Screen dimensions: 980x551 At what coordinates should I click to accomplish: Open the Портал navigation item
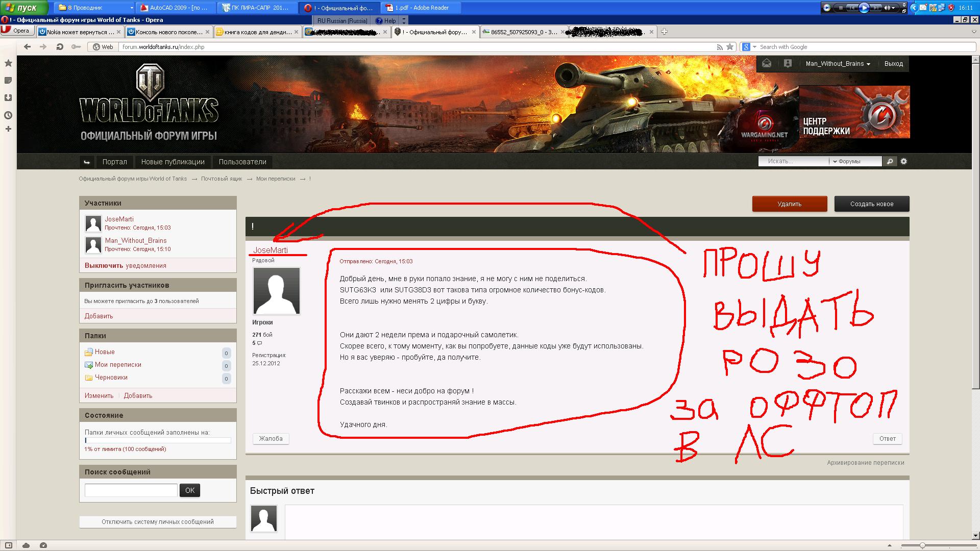[114, 162]
